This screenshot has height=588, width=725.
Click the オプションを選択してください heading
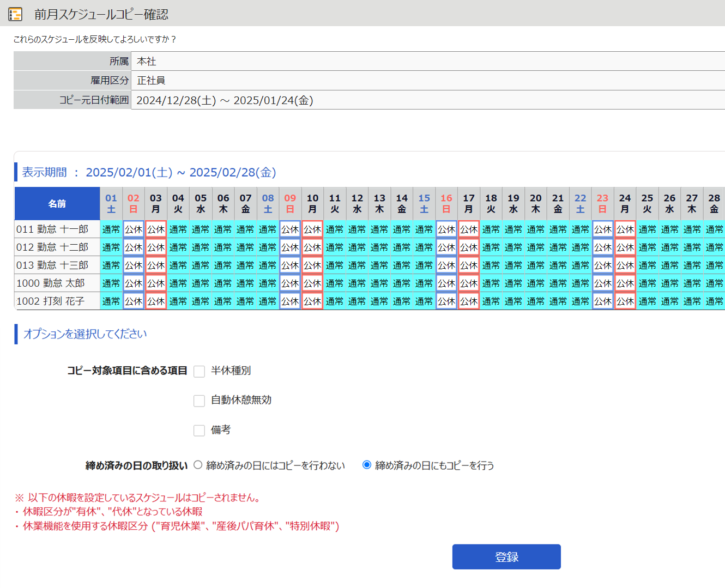(85, 334)
